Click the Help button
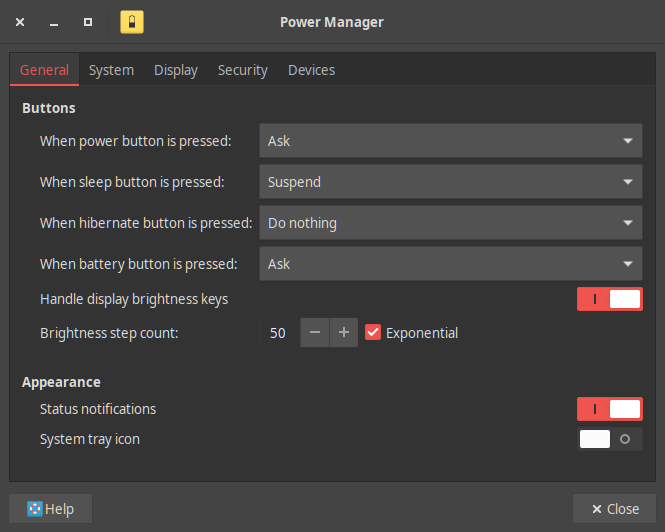This screenshot has width=665, height=532. pyautogui.click(x=51, y=509)
